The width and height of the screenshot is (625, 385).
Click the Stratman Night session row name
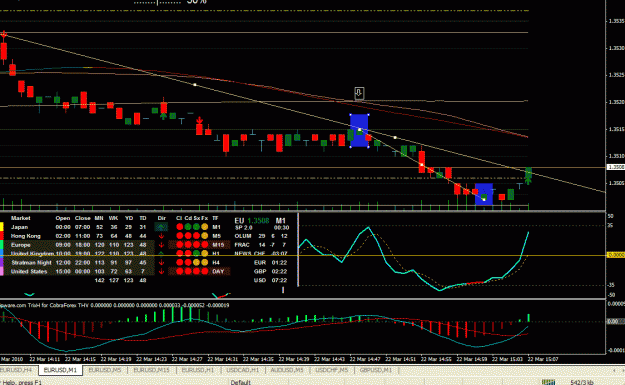point(31,263)
